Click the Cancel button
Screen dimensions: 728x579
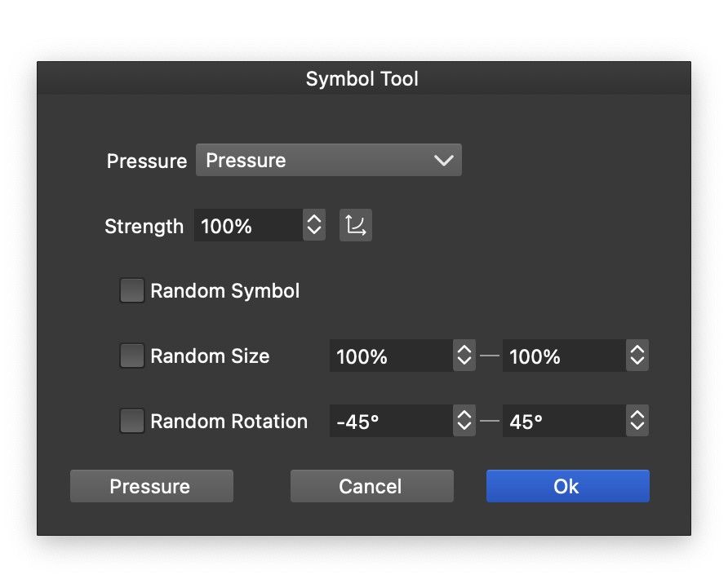point(371,486)
